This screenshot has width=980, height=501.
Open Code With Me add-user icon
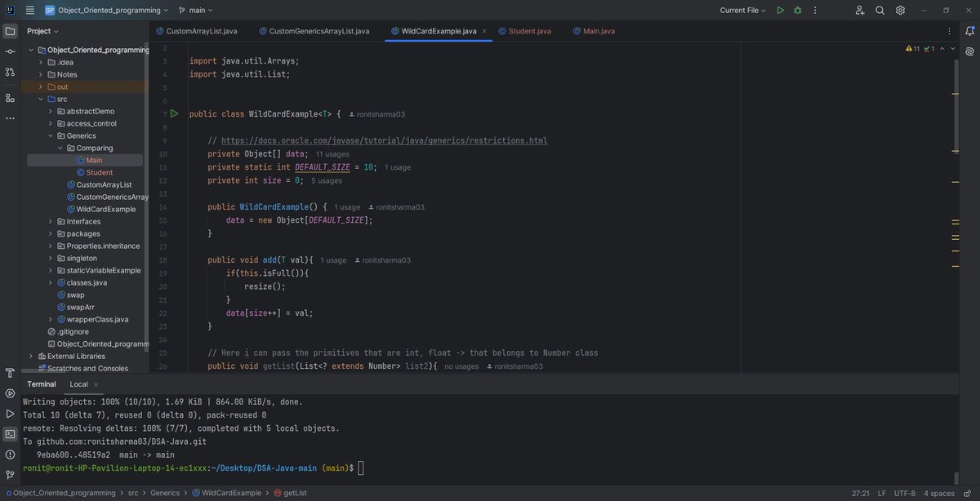[x=860, y=11]
